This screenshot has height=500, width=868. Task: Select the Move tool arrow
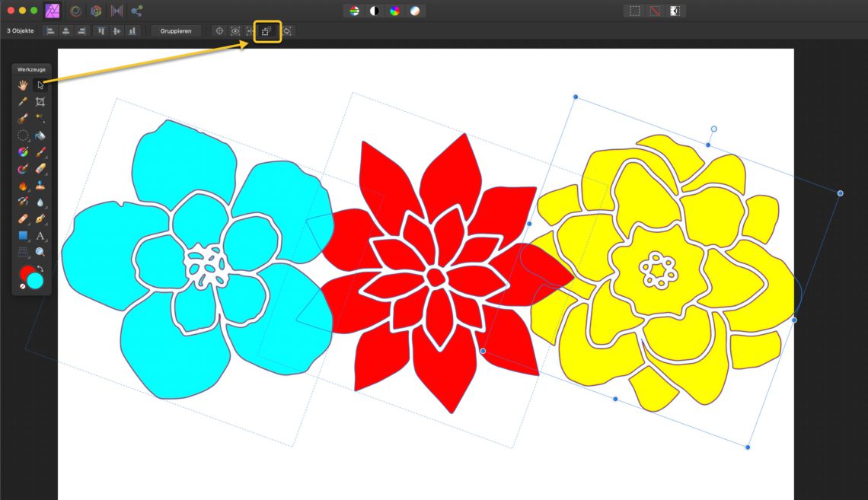(40, 85)
